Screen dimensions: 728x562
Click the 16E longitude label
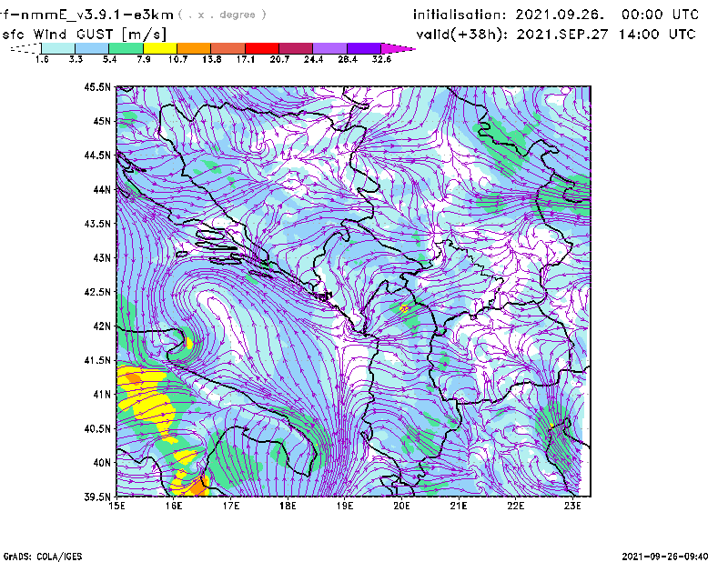pyautogui.click(x=174, y=506)
